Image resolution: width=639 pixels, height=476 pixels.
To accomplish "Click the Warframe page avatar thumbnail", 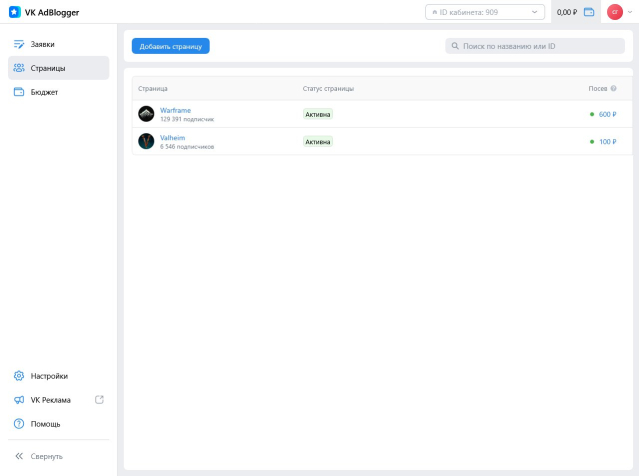I will [146, 114].
